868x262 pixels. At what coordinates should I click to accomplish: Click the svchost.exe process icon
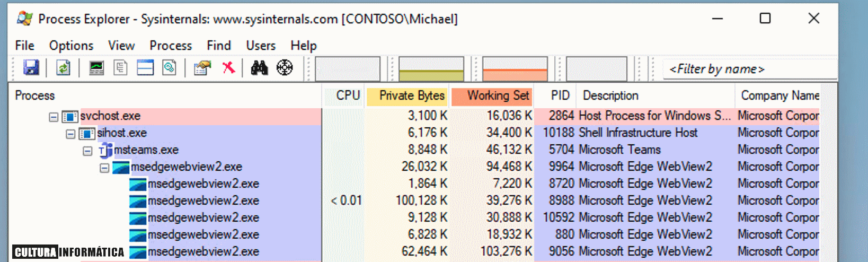(70, 116)
